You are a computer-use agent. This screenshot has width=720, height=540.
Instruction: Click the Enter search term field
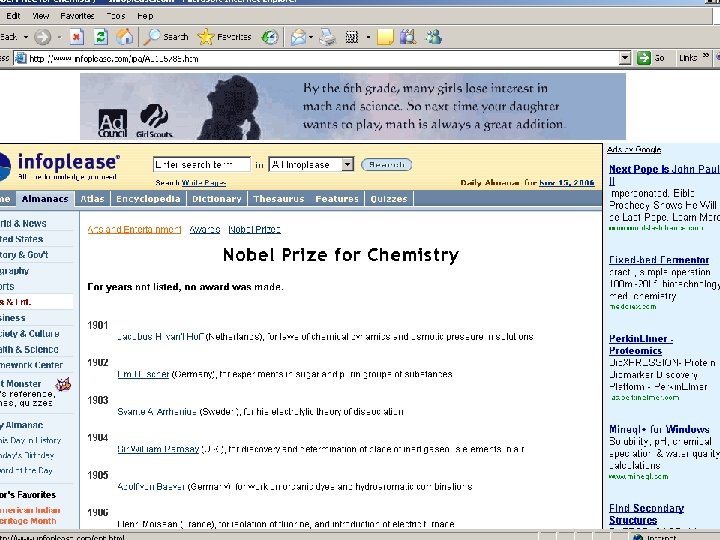[202, 164]
